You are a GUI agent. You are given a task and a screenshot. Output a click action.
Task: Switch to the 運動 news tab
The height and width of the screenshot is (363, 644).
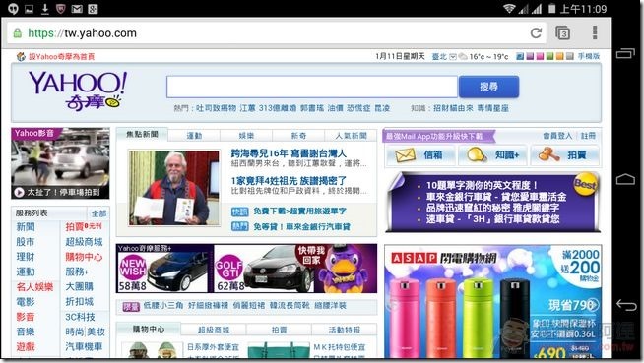click(194, 136)
